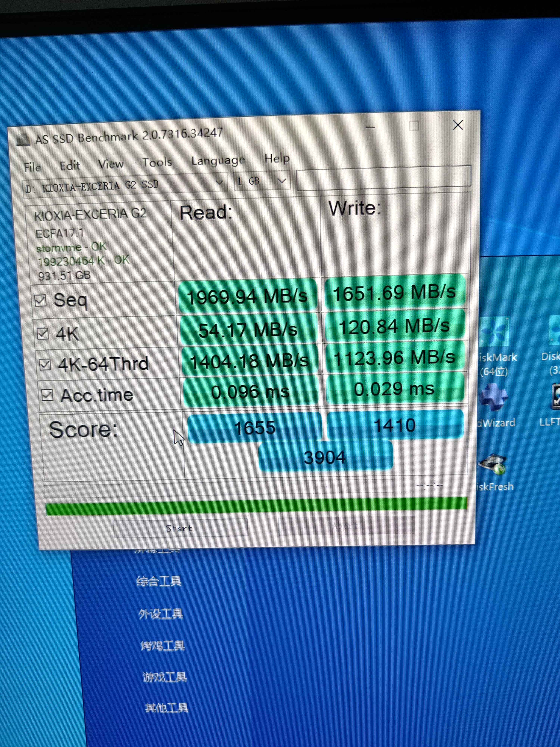Select 综合工具 in the background list
The image size is (560, 747).
pyautogui.click(x=159, y=582)
